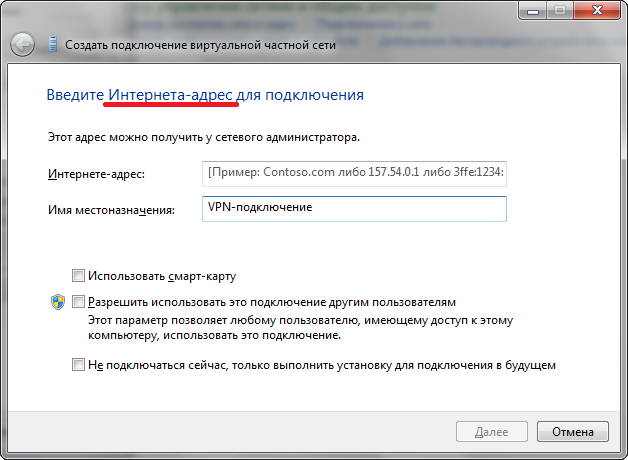Click the 'Интернете-адрес:' field label

point(96,175)
